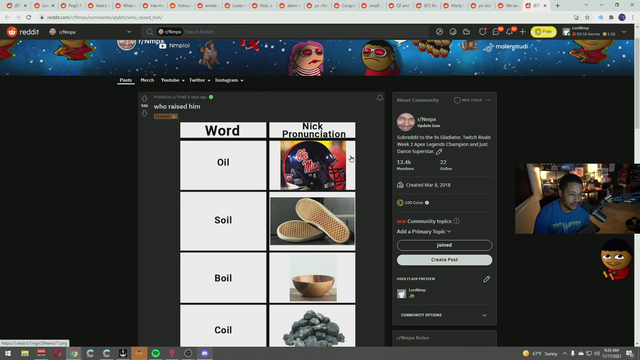Click the 'who raised him' post title
Screen dimensions: 640x360
[x=177, y=107]
